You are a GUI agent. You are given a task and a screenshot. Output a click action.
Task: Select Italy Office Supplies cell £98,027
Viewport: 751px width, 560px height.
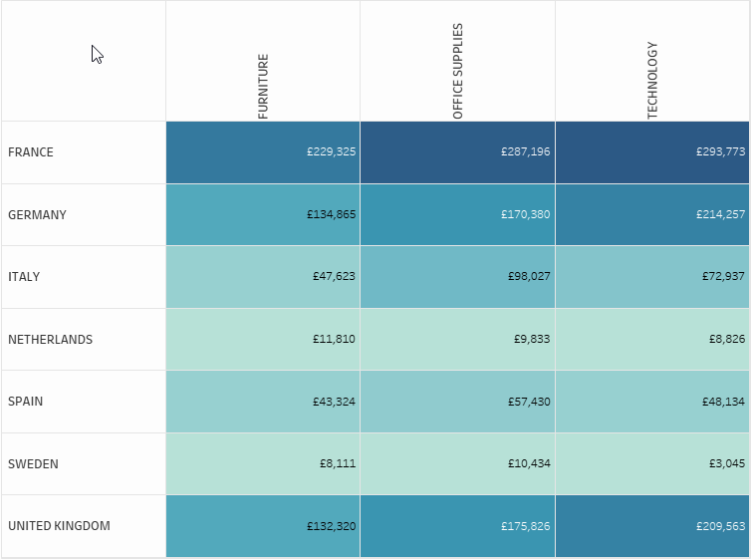458,277
